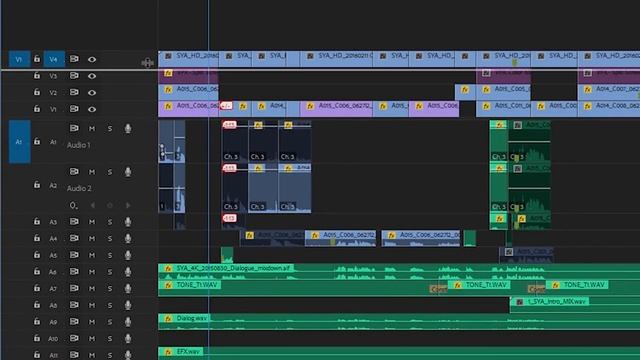Toggle lock on video track V2
This screenshot has width=640, height=360.
point(37,92)
